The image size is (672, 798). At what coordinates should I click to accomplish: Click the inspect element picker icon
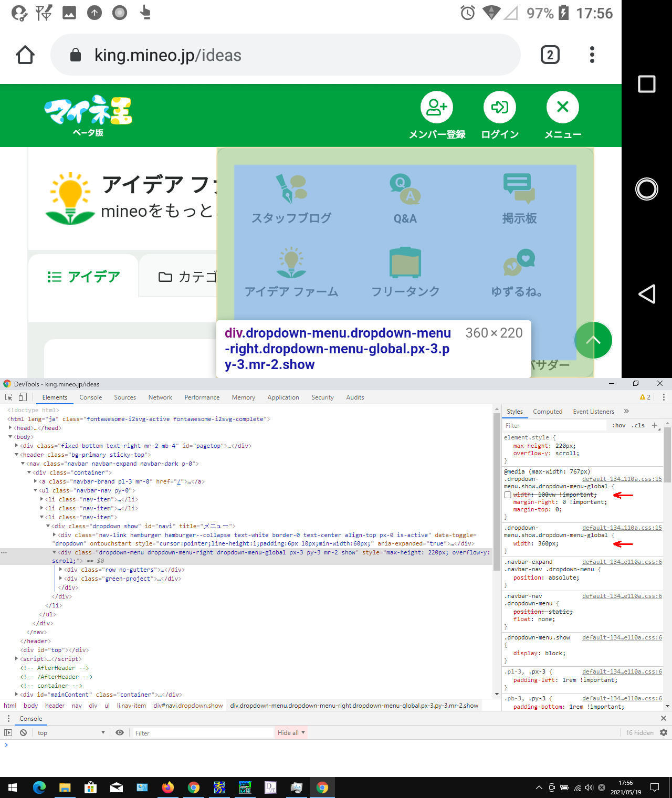(x=9, y=397)
